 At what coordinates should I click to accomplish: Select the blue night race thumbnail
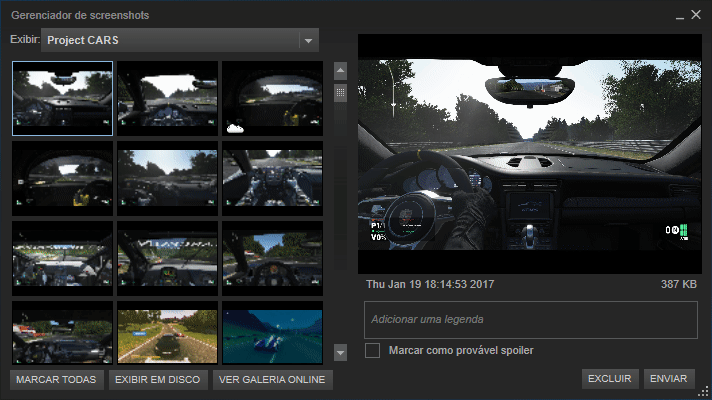[272, 333]
